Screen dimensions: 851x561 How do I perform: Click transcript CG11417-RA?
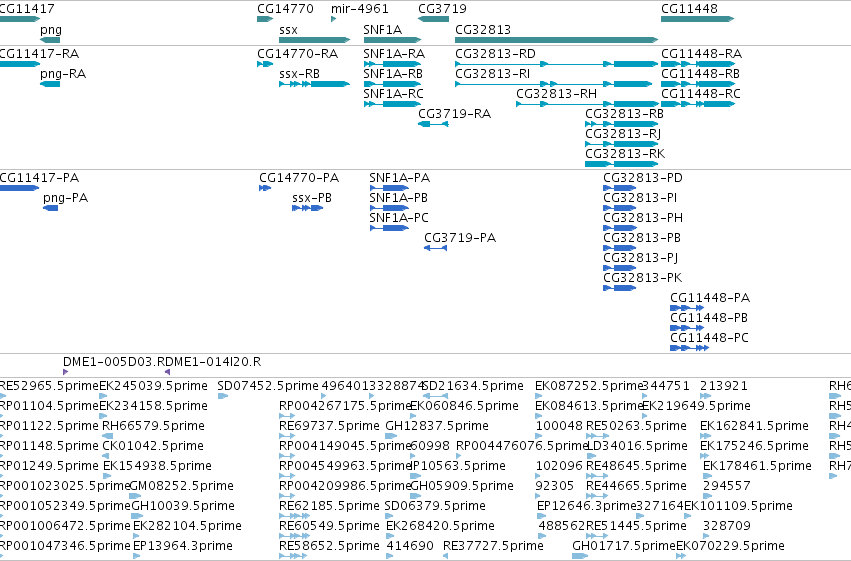pos(20,64)
